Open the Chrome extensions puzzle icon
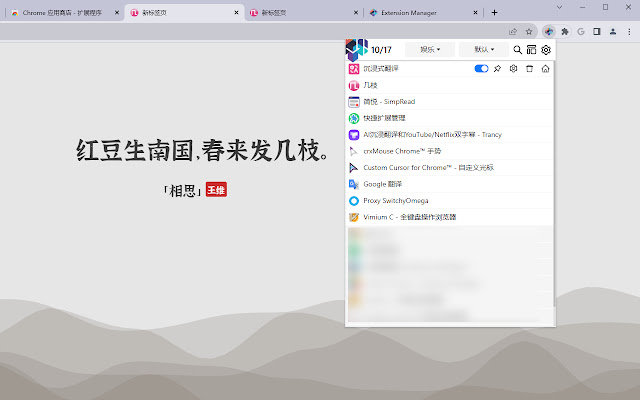Viewport: 640px width, 400px height. coord(565,31)
